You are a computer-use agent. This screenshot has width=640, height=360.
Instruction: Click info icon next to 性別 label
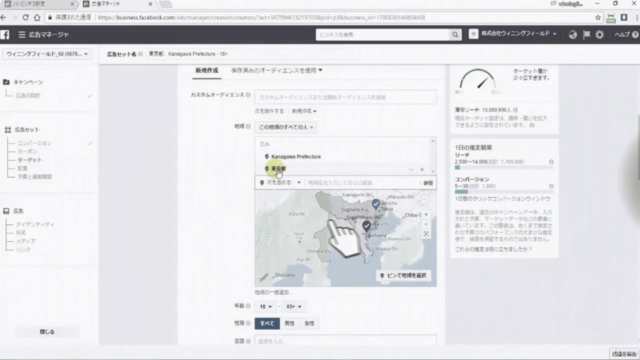pos(248,323)
